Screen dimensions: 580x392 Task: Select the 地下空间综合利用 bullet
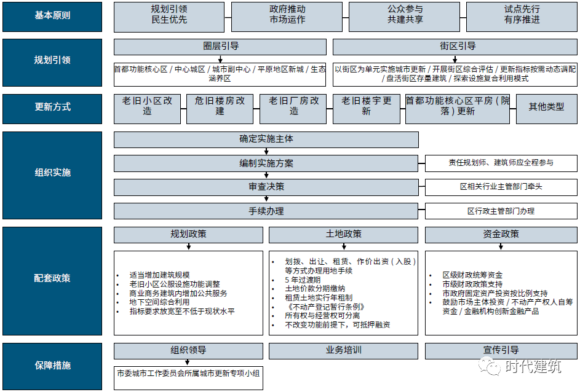click(x=159, y=302)
